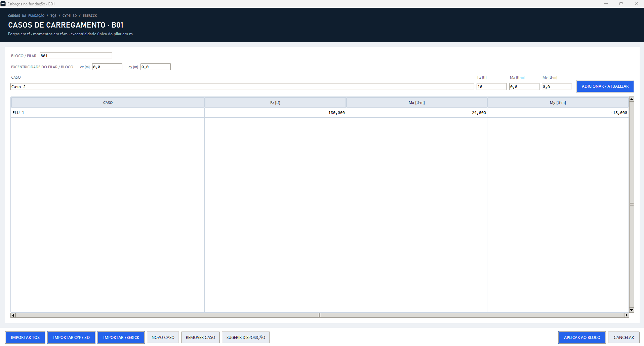
Task: Click the 180,000 Fz cell
Action: click(275, 113)
